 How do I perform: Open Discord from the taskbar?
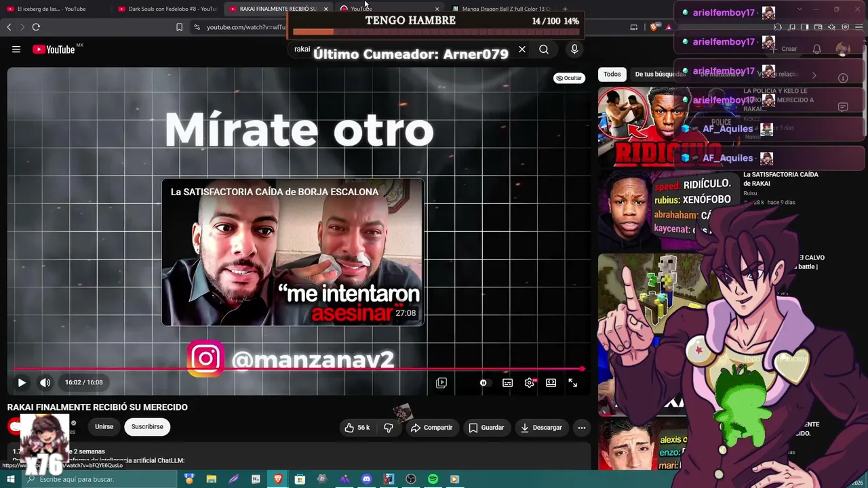click(x=367, y=479)
